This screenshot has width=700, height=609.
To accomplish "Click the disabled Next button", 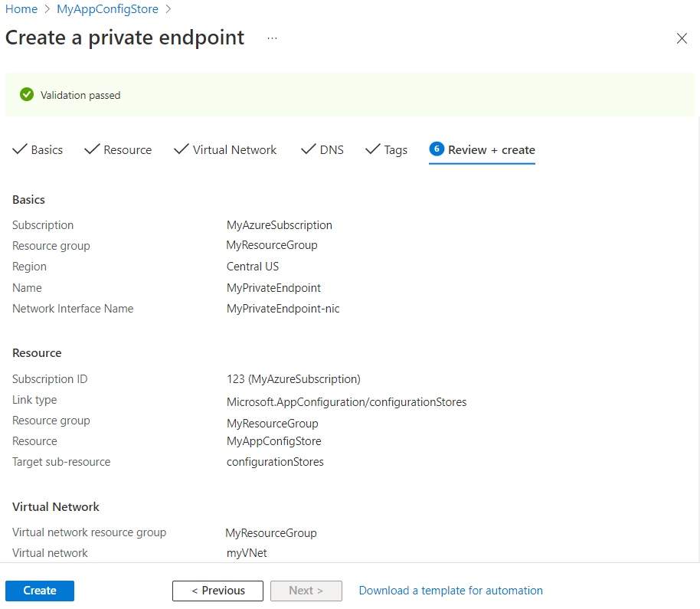I will [x=306, y=590].
